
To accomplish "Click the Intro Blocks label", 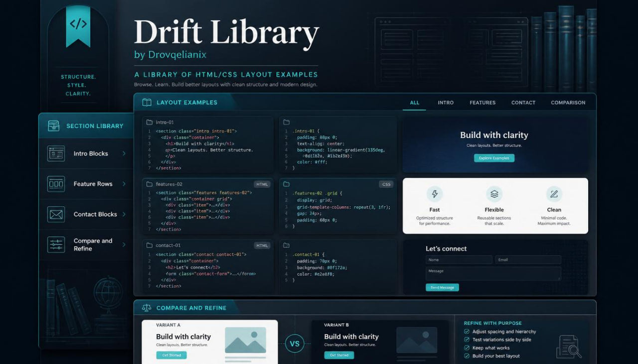I will [91, 153].
